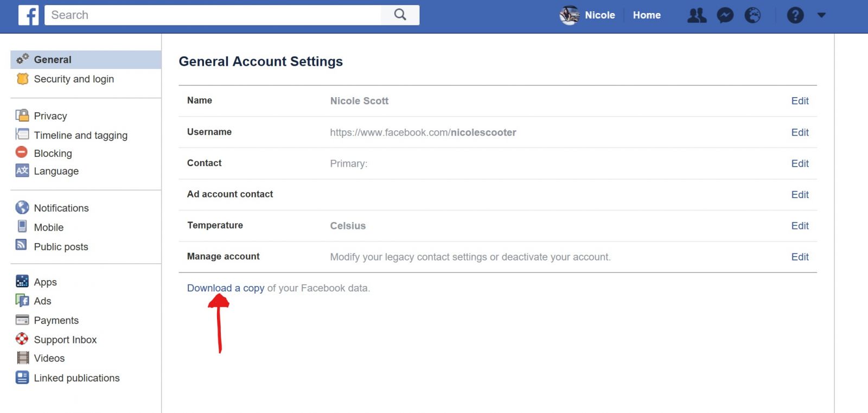868x413 pixels.
Task: Open Notifications settings in the sidebar
Action: coord(61,208)
